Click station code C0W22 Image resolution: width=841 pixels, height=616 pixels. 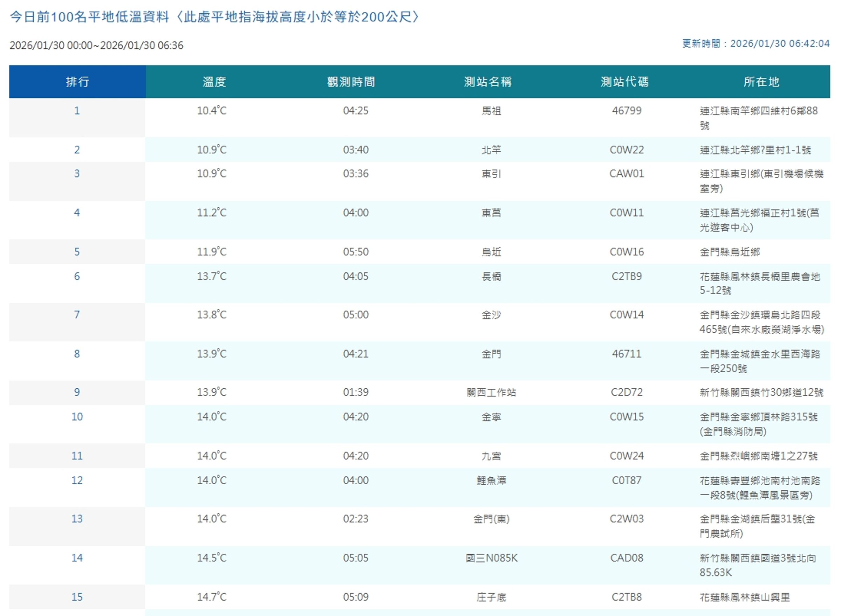click(x=627, y=150)
